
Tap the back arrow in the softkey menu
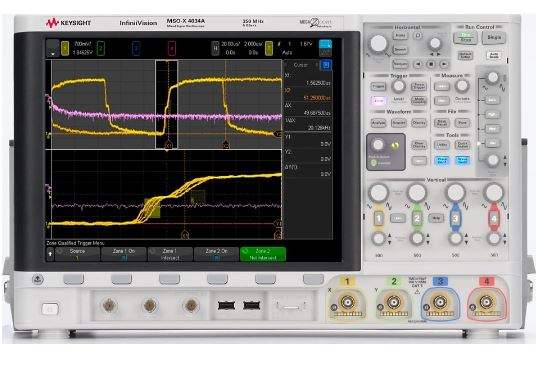click(x=50, y=254)
